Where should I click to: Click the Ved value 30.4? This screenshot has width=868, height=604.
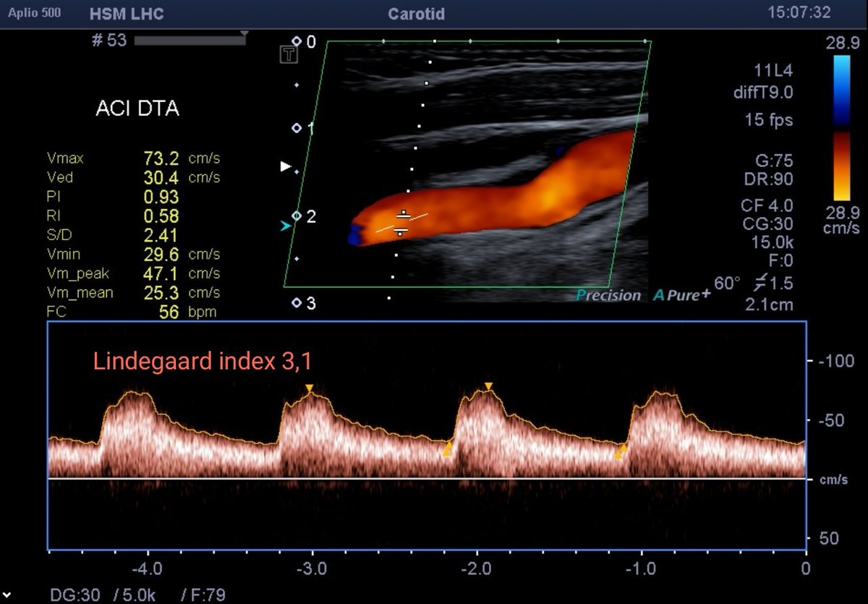tap(161, 177)
